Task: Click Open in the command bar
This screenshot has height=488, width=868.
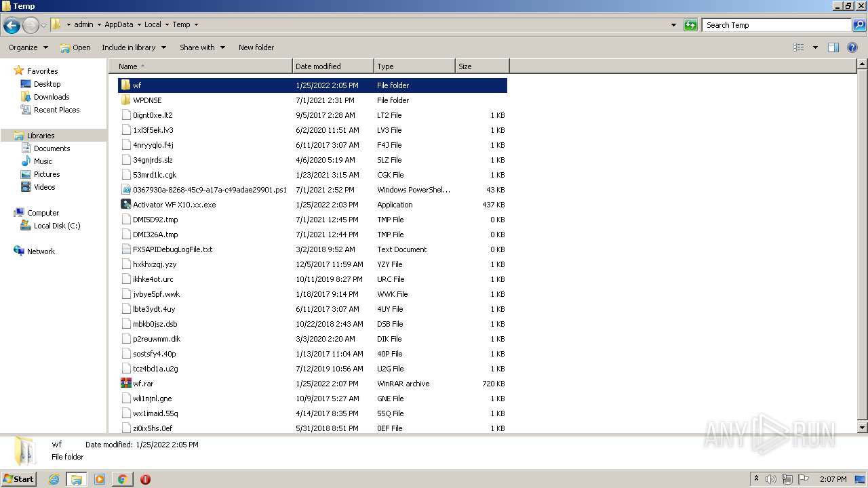Action: [x=75, y=47]
